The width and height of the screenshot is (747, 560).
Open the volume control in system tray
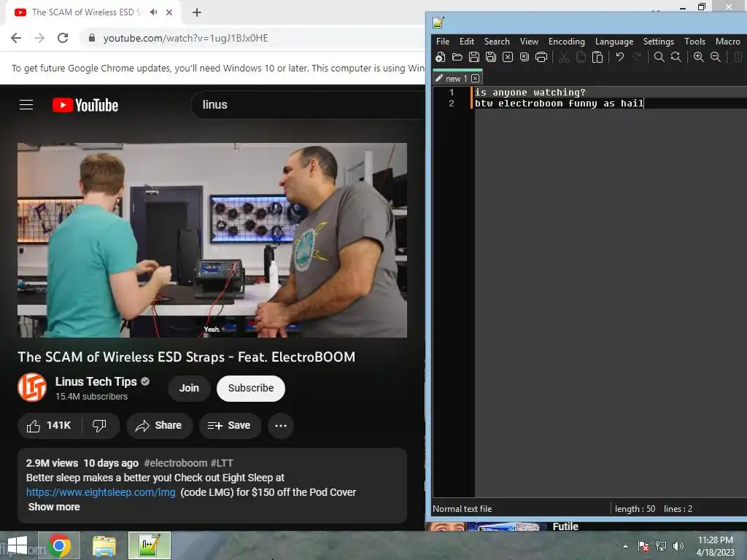[678, 546]
